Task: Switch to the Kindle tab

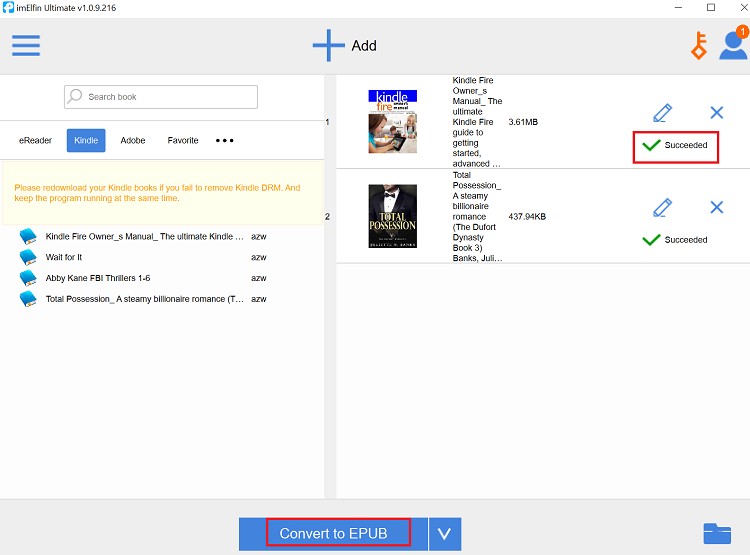Action: tap(86, 140)
